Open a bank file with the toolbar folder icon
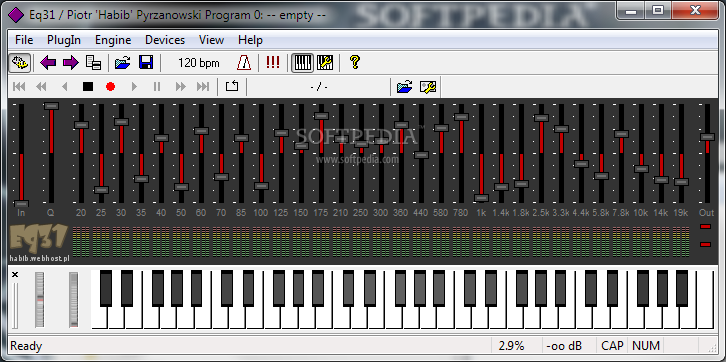 coord(123,62)
